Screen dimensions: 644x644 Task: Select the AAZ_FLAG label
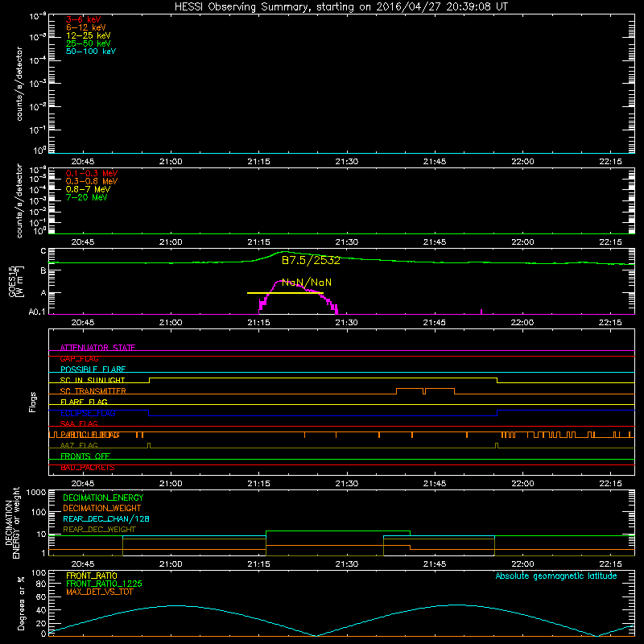[x=79, y=445]
